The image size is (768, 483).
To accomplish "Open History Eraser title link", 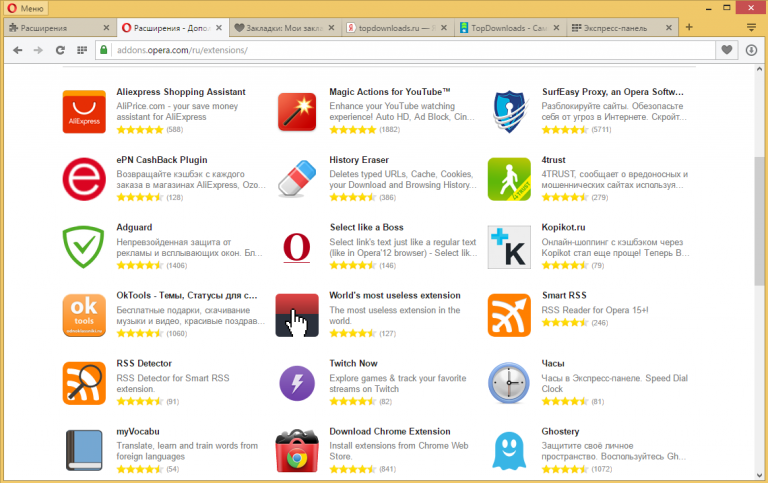I will pos(359,160).
